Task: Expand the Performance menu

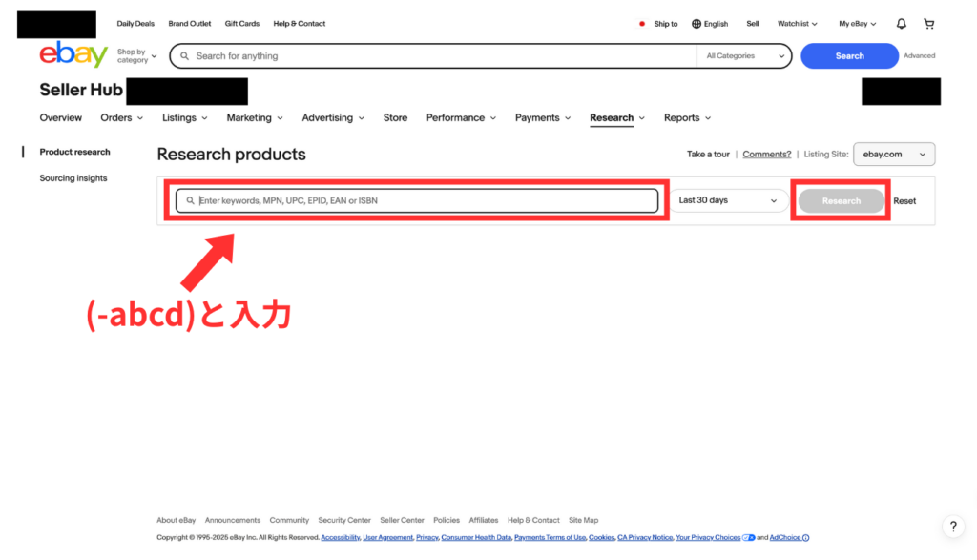Action: 461,117
